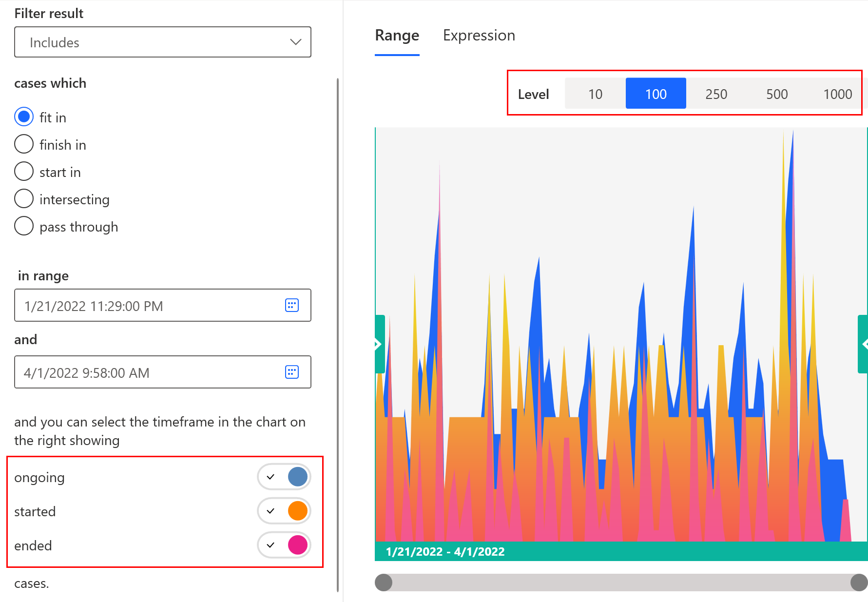This screenshot has height=602, width=868.
Task: Click the 'cases which' heading text
Action: point(50,83)
